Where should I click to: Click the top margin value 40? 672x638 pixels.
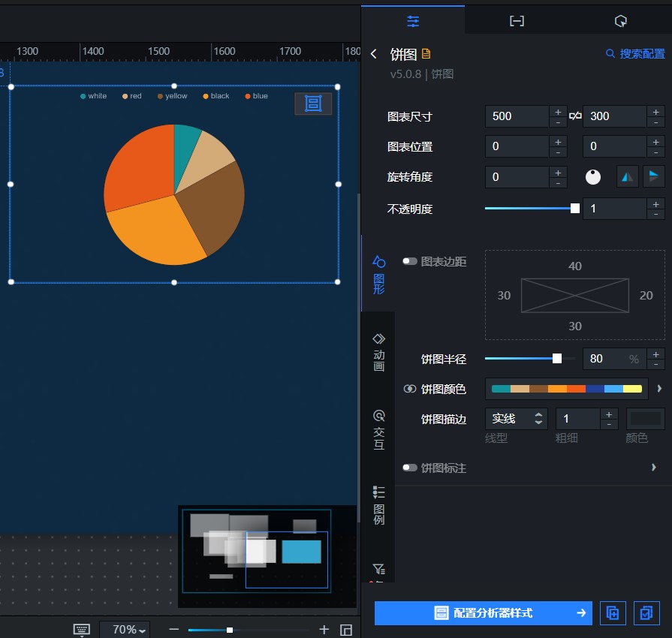coord(574,266)
